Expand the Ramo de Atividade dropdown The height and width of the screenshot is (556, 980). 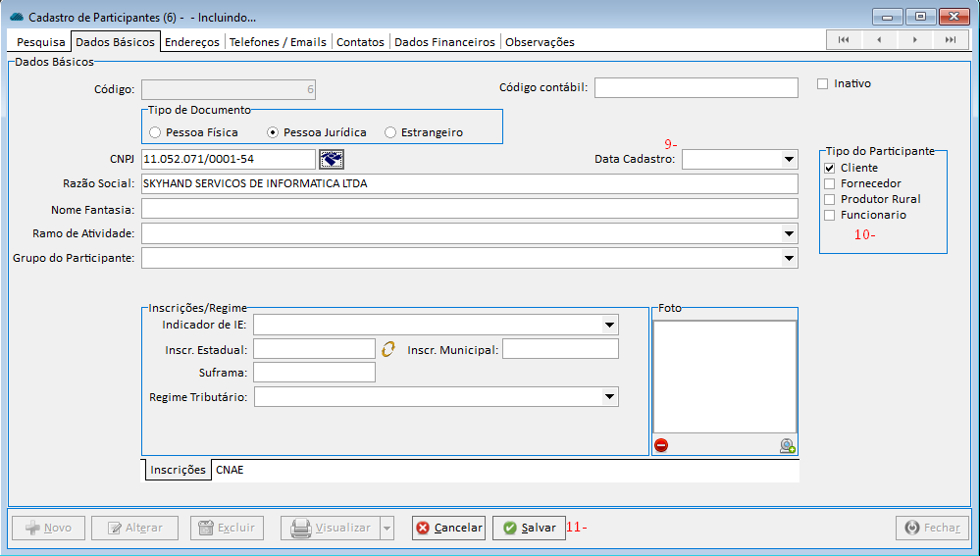pos(789,233)
